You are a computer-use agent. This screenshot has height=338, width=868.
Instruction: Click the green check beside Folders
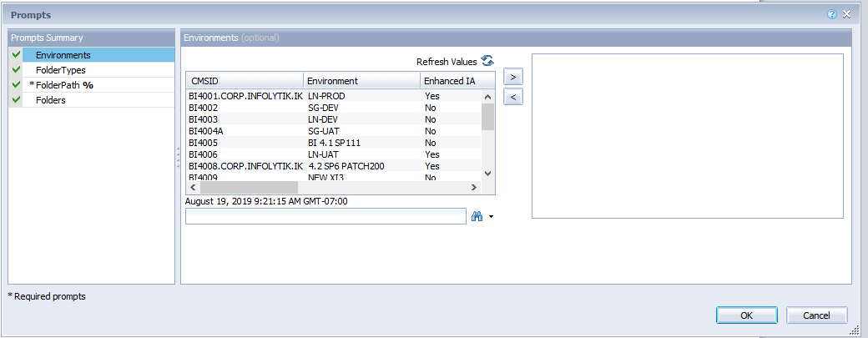tap(16, 99)
